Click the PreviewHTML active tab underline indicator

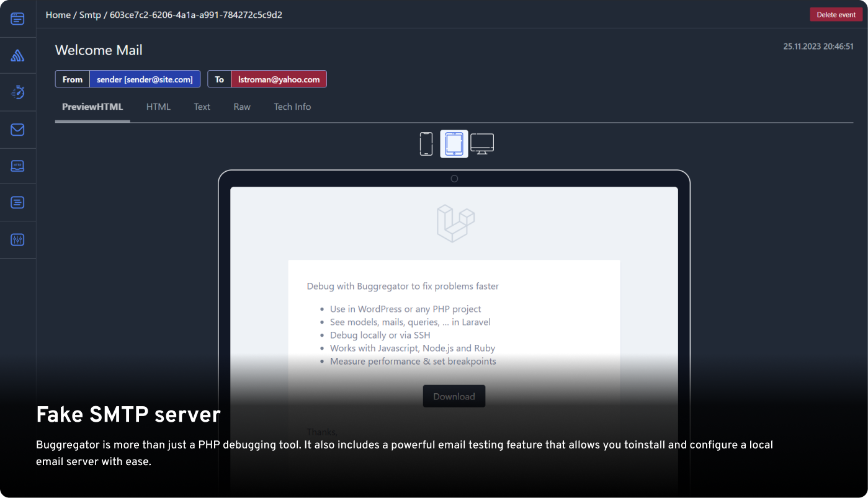coord(92,122)
